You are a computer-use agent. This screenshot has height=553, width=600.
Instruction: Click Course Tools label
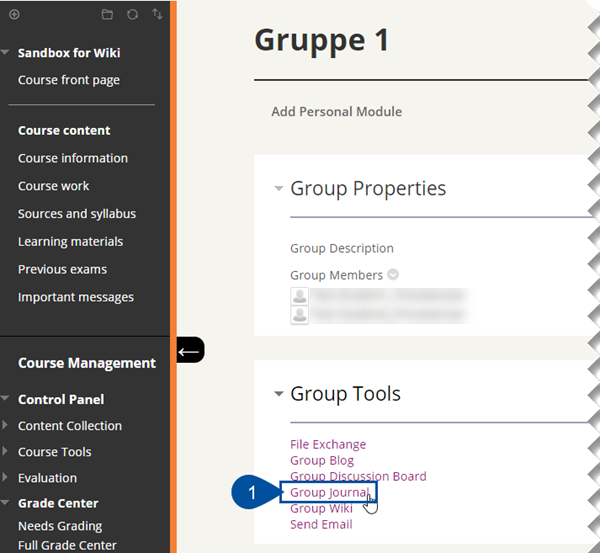click(x=55, y=452)
